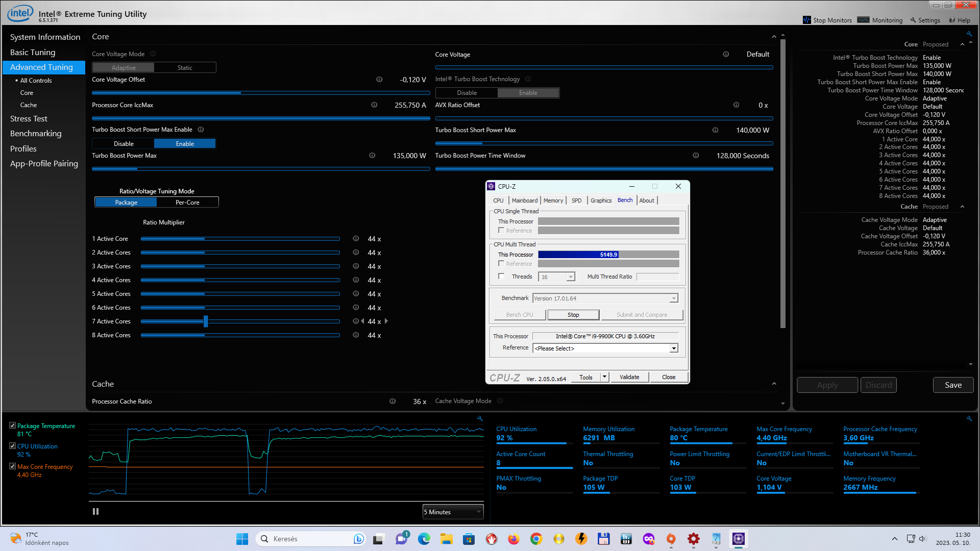Open the CPU-Z Reference Please Select dropdown

click(x=605, y=348)
